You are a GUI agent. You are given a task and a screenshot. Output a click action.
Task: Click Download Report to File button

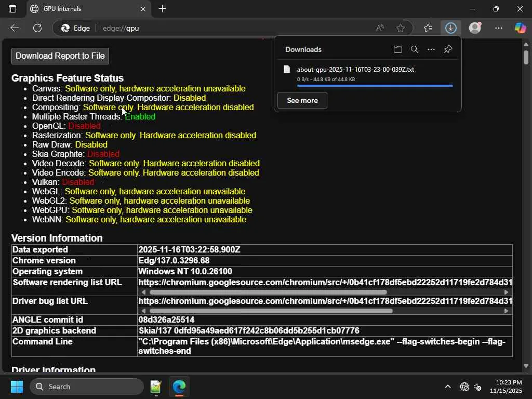(60, 56)
